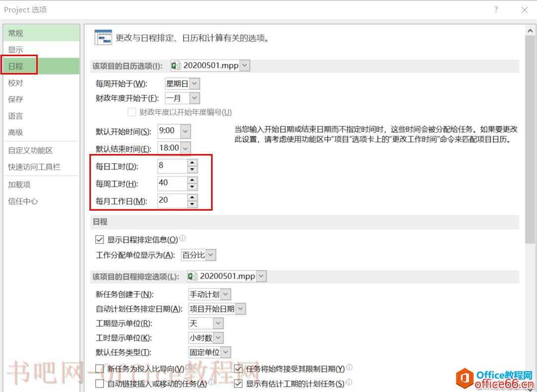Close the Project 选项 dialog
The height and width of the screenshot is (392, 537).
pyautogui.click(x=524, y=10)
